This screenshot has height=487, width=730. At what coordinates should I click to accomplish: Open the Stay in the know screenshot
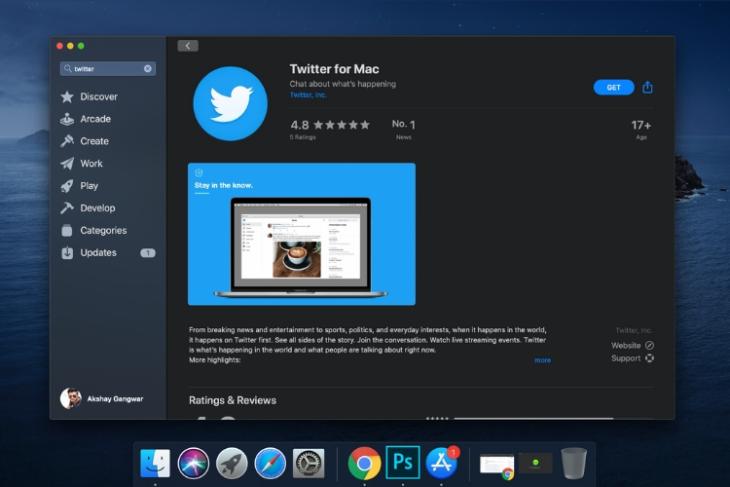(x=302, y=234)
